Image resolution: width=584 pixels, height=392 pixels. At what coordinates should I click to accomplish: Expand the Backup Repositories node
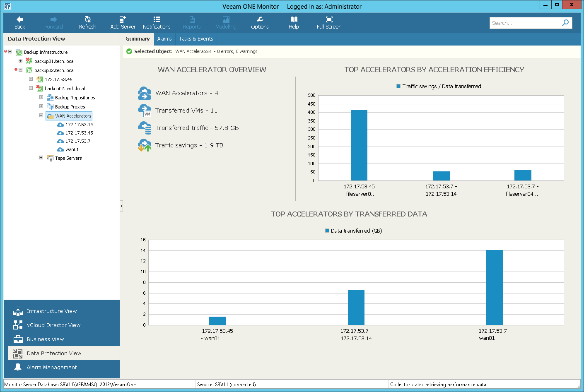[x=41, y=97]
